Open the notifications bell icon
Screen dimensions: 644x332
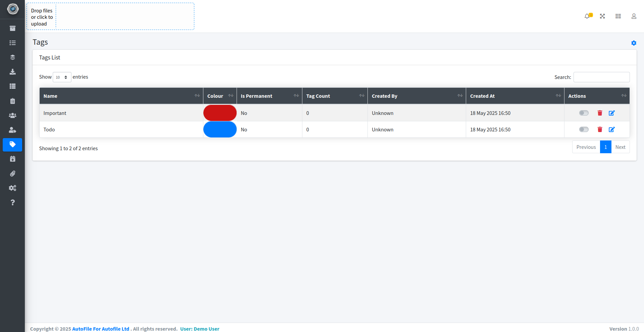point(587,16)
